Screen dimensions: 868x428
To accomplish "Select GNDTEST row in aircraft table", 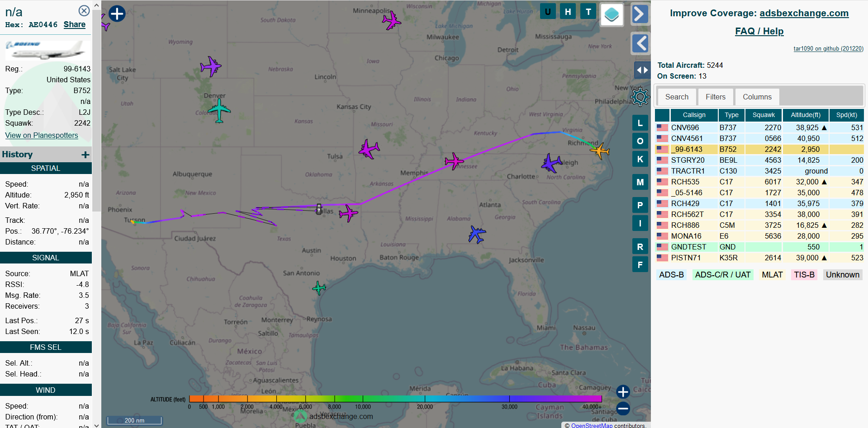I will pos(759,247).
